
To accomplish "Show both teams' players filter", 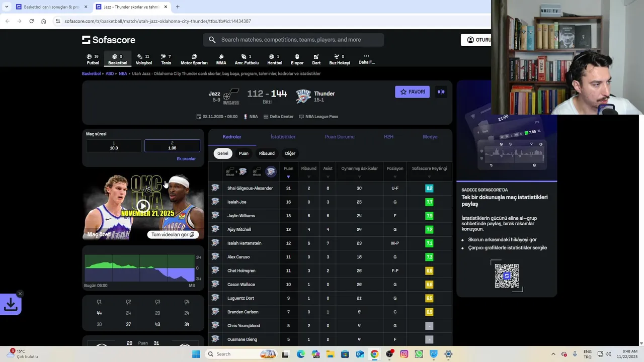I will (236, 172).
